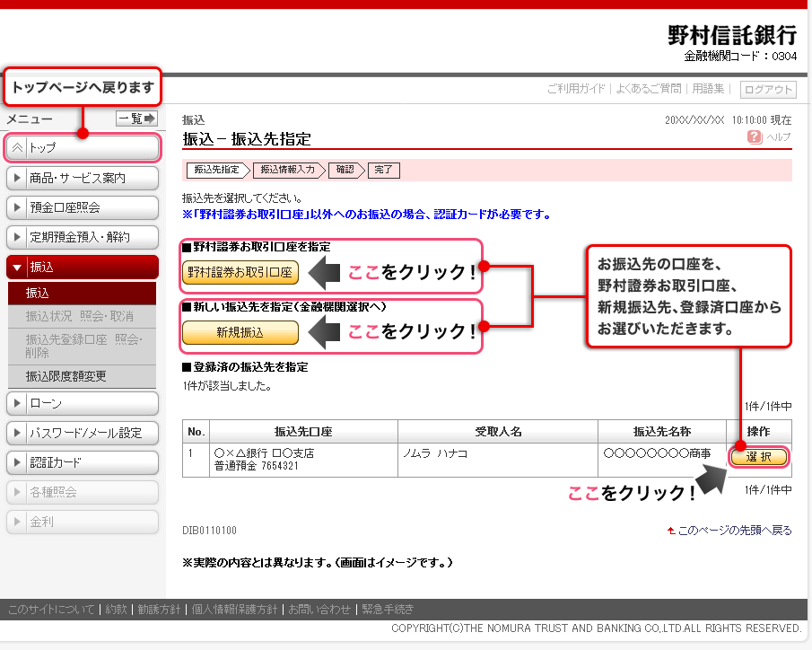Expand the パスワード/メール設定 menu
Viewport: 812px width, 650px height.
tap(83, 433)
